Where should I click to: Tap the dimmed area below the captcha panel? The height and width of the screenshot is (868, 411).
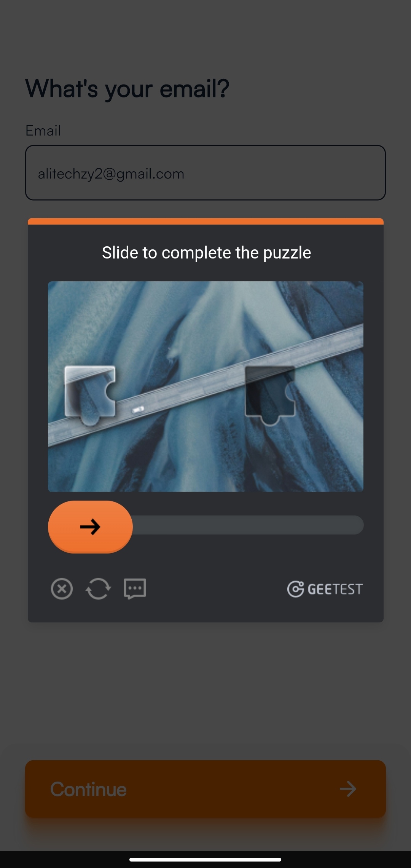tap(205, 689)
